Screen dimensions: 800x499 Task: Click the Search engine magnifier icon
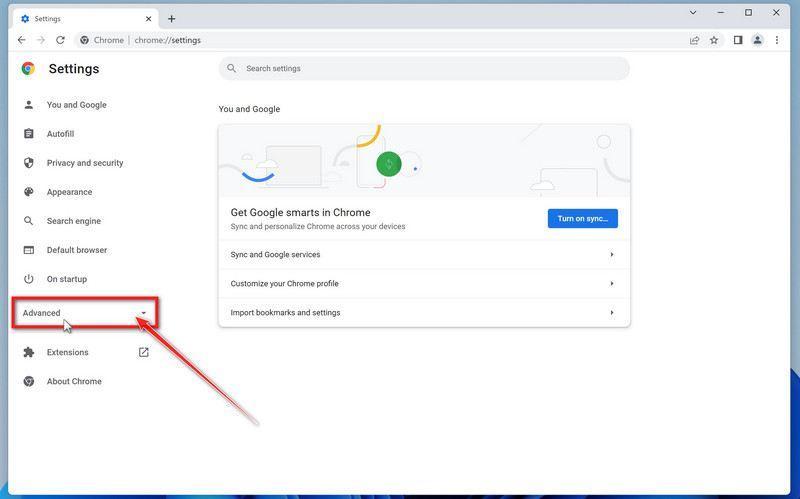tap(29, 221)
